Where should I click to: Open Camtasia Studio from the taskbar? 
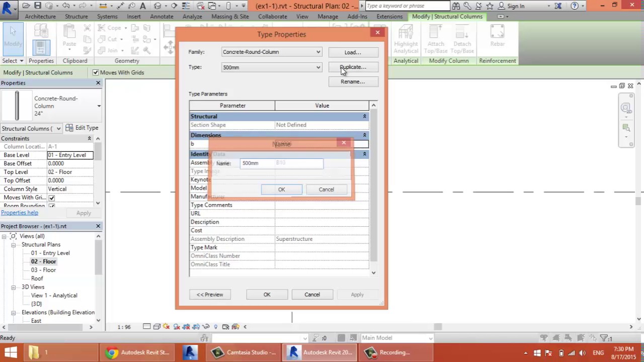244,352
